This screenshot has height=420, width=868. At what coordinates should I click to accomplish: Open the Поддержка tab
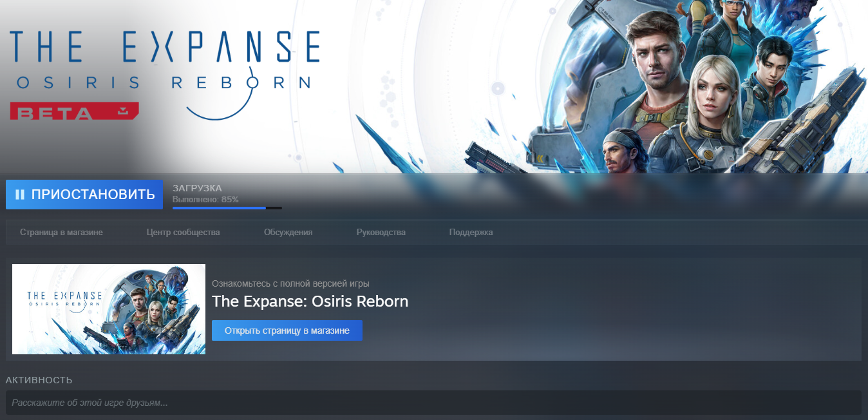(x=471, y=233)
